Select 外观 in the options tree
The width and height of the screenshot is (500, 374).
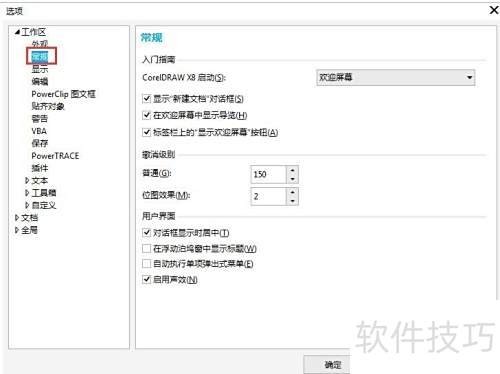(x=40, y=44)
